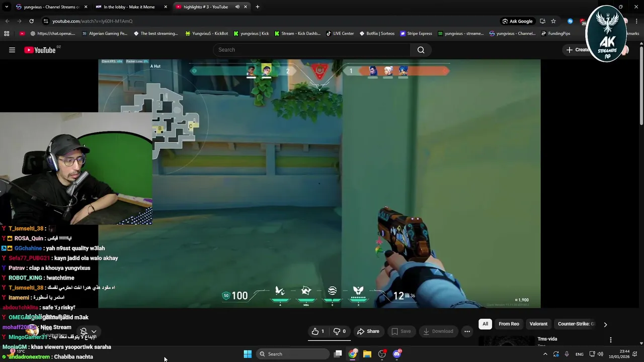The image size is (644, 362).
Task: Open The best streaming bookmark
Action: click(x=156, y=34)
